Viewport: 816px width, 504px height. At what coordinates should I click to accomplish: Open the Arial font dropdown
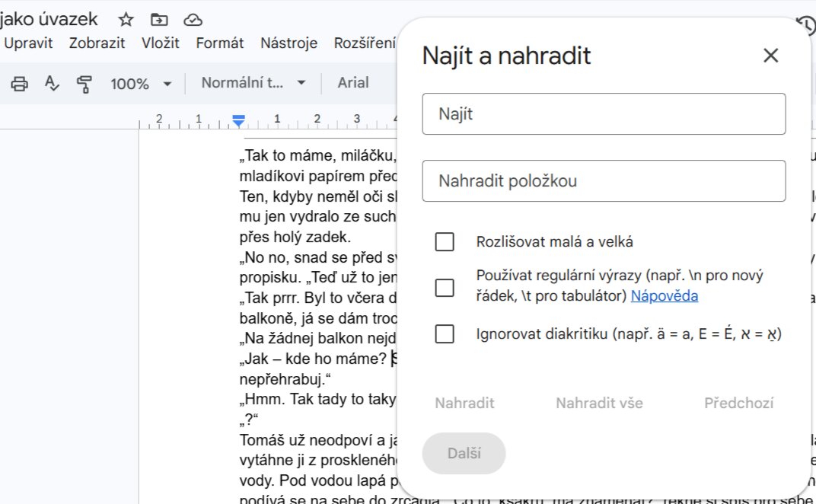click(x=353, y=83)
